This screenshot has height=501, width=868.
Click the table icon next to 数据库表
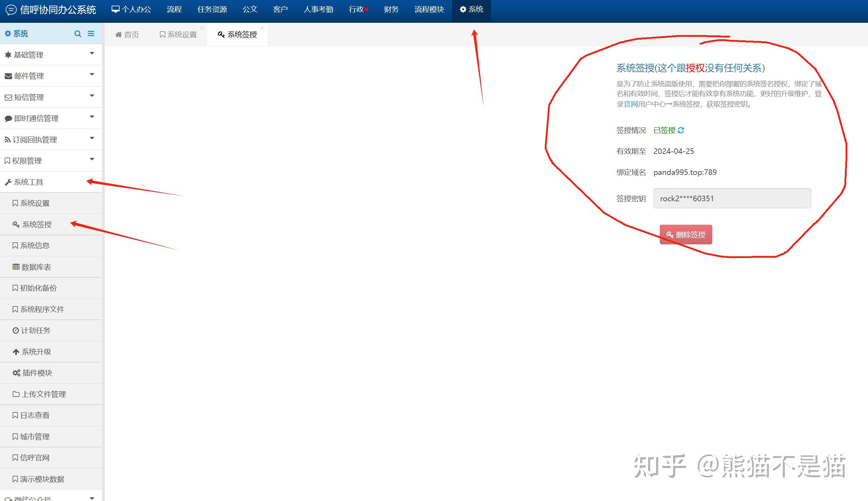click(15, 266)
